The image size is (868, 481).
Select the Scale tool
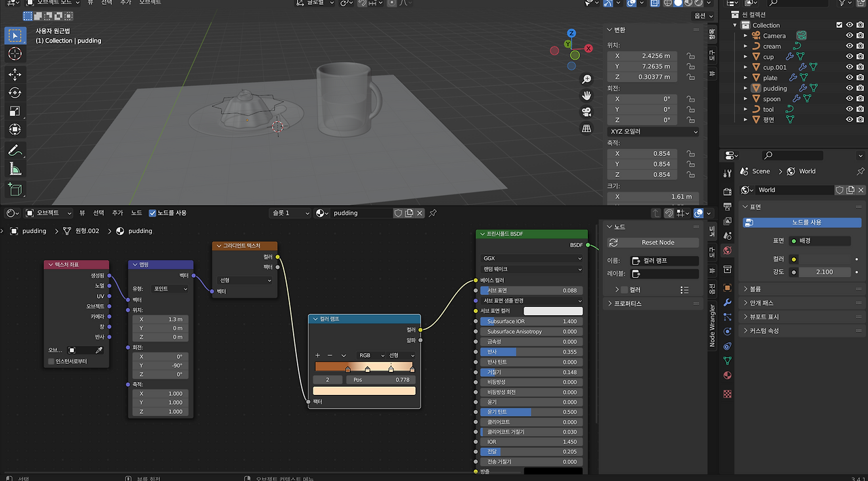tap(15, 111)
